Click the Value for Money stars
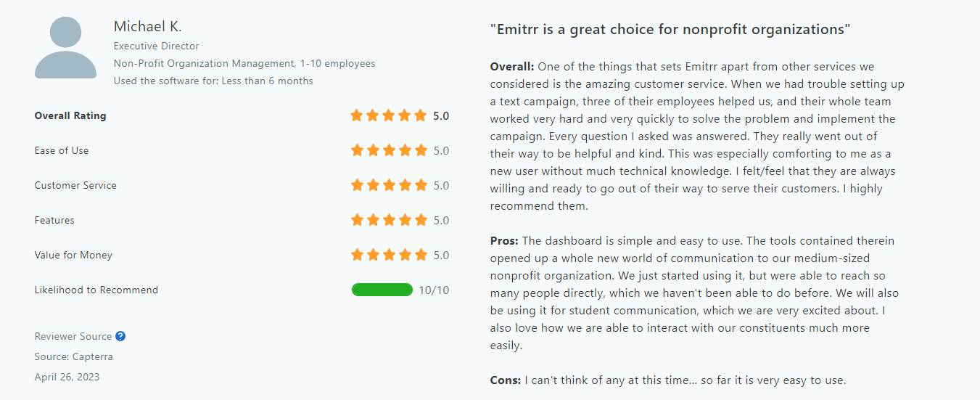This screenshot has height=400, width=980. coord(389,255)
